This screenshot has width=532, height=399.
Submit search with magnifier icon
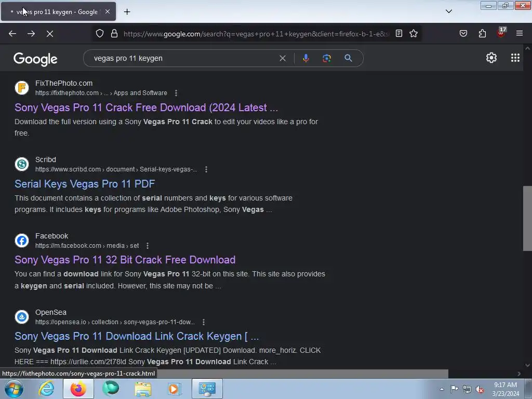(x=348, y=58)
